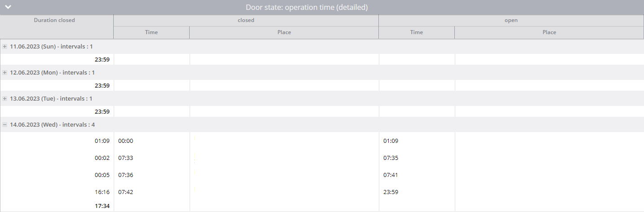This screenshot has height=212, width=644.
Task: Expand the 12.06.2023 (Mon) group
Action: (5, 72)
